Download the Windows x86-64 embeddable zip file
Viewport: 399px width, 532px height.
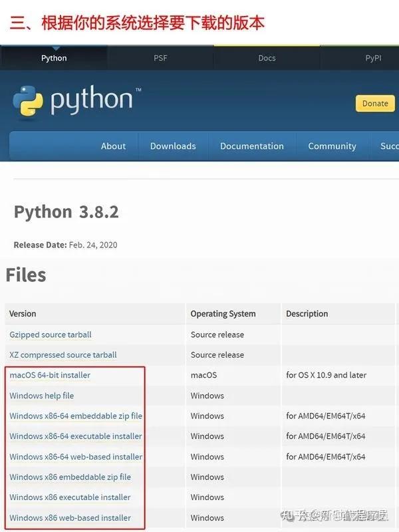pos(76,416)
